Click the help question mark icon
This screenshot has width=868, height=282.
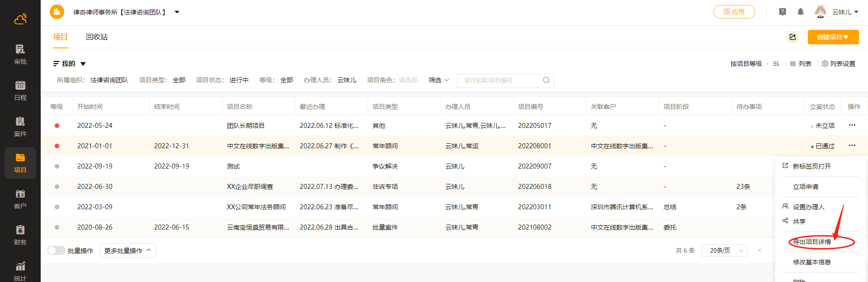pos(783,12)
